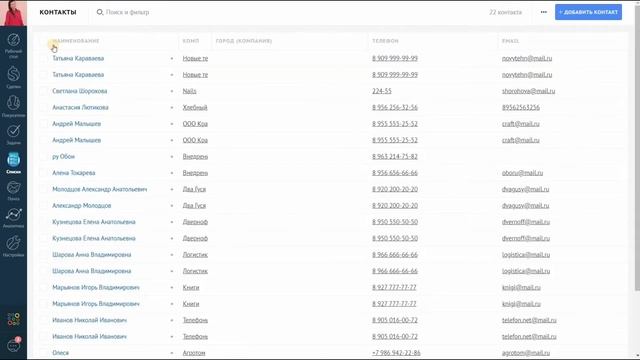
Task: Click phone number 8 963 214-75-82
Action: click(395, 156)
